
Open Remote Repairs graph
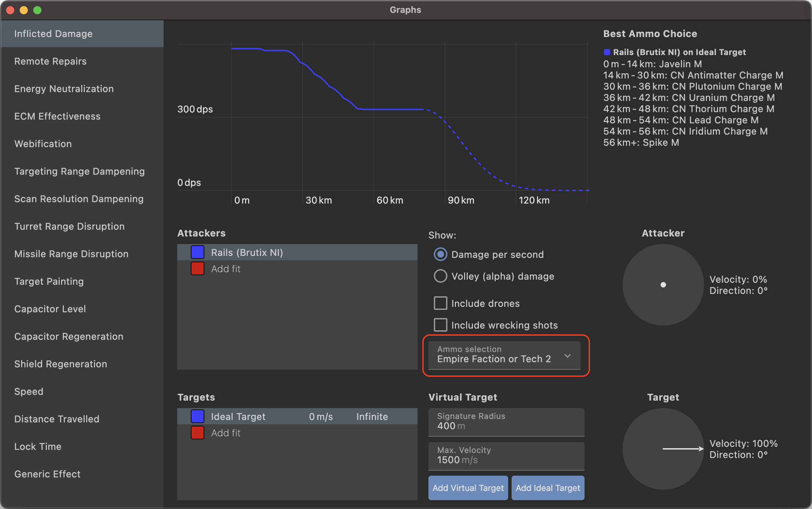50,62
